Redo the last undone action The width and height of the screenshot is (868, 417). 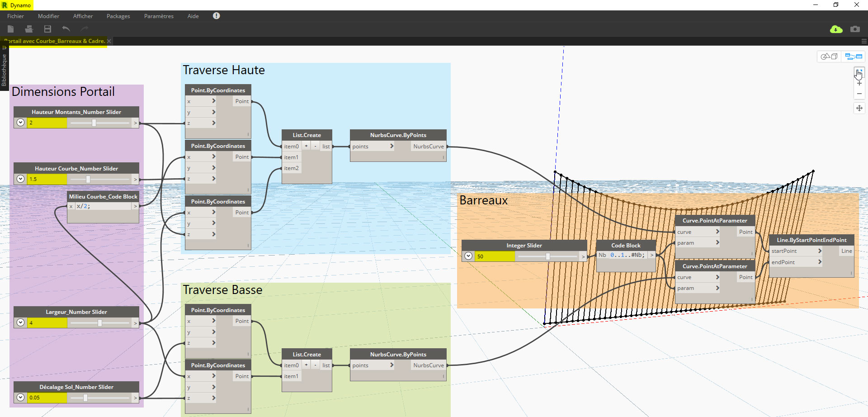(x=84, y=28)
